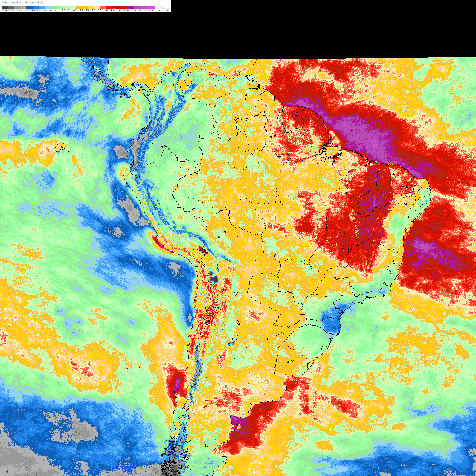Click the '10.5' legend value
This screenshot has height=476, width=476.
pyautogui.click(x=134, y=10)
